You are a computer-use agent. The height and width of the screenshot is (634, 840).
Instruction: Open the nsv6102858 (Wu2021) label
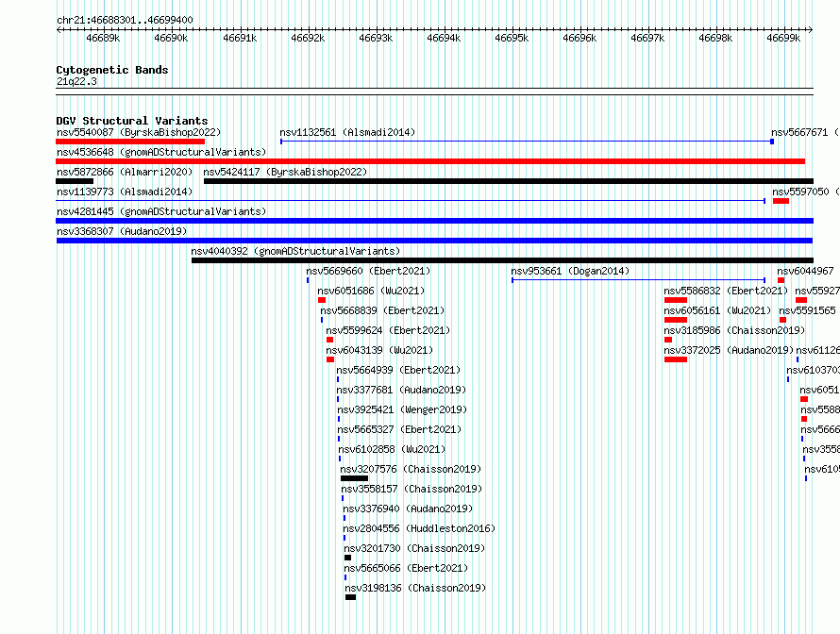click(x=392, y=449)
